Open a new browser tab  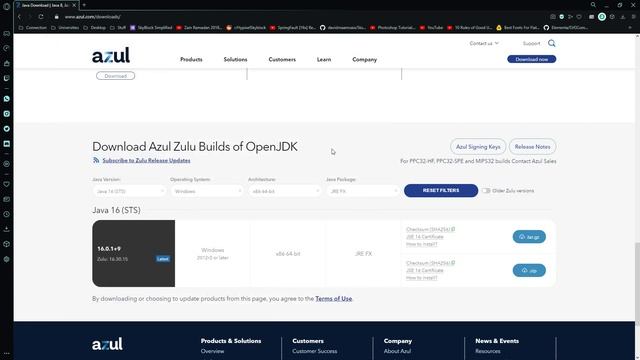84,5
